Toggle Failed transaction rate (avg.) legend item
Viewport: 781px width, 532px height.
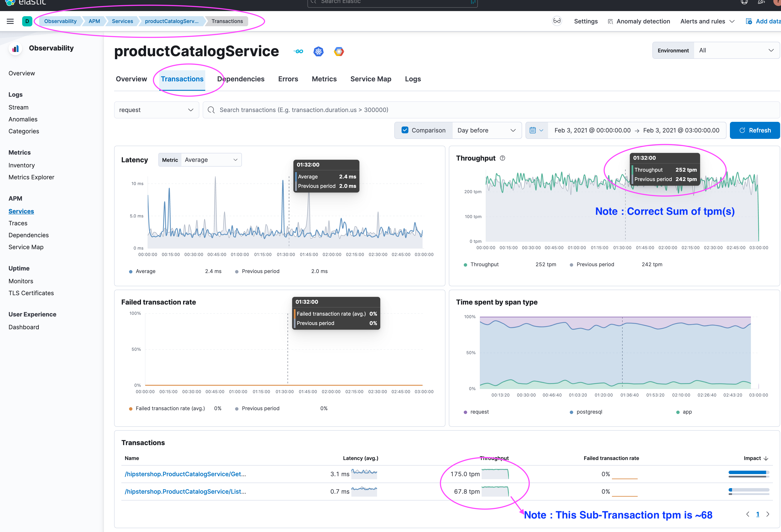click(170, 408)
